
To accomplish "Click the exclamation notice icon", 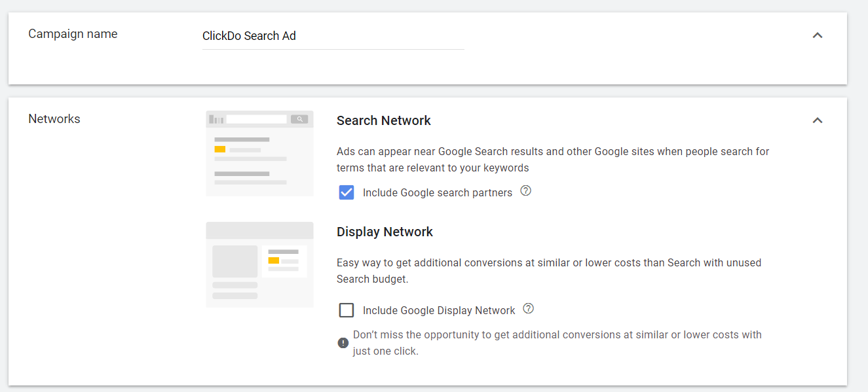I will [x=343, y=343].
